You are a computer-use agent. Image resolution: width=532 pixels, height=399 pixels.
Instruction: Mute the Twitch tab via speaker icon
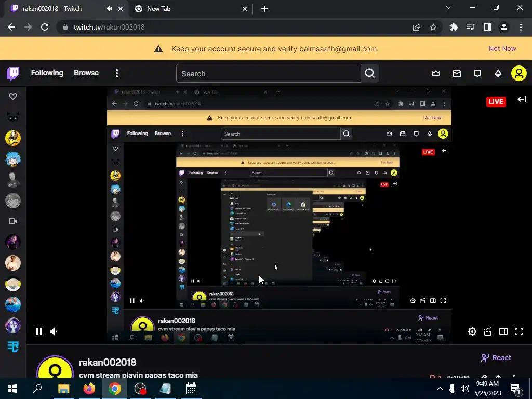109,9
